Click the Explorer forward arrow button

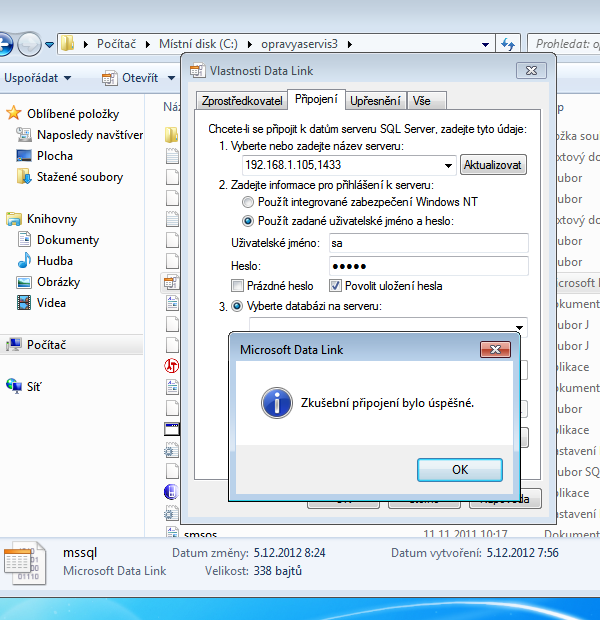click(x=29, y=44)
